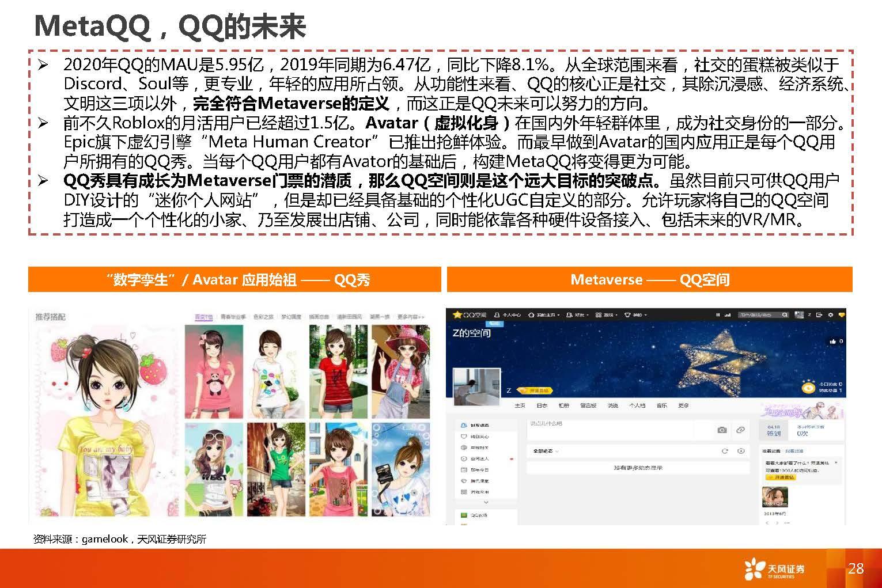The width and height of the screenshot is (882, 588).
Task: Select the 青春毕业季 tab in QQ秀
Action: click(x=232, y=317)
